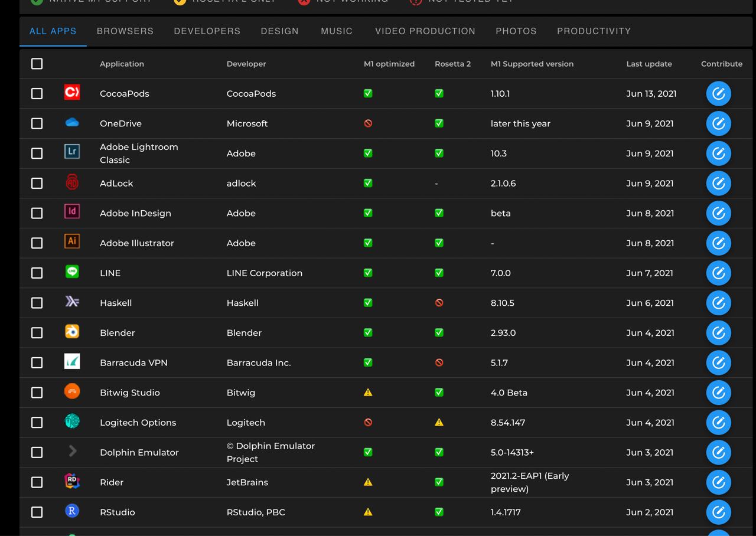Image resolution: width=756 pixels, height=536 pixels.
Task: Click the Logitech Options Rosetta warning icon
Action: point(439,422)
